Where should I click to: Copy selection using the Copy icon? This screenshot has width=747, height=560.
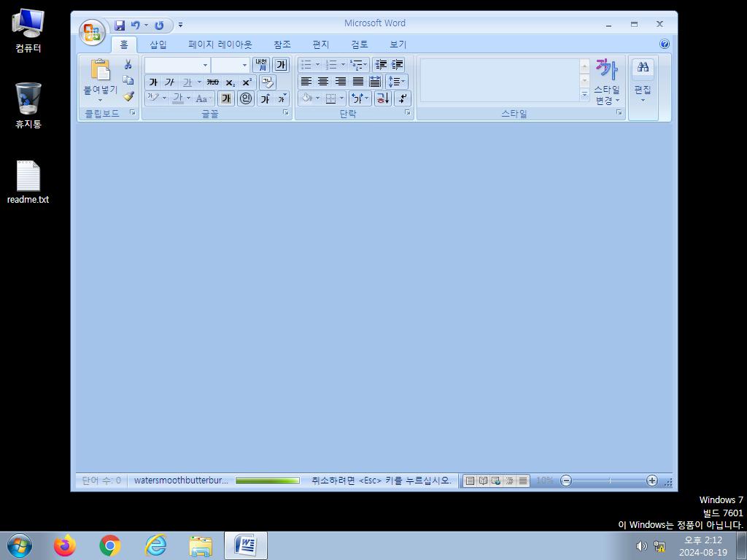tap(128, 80)
